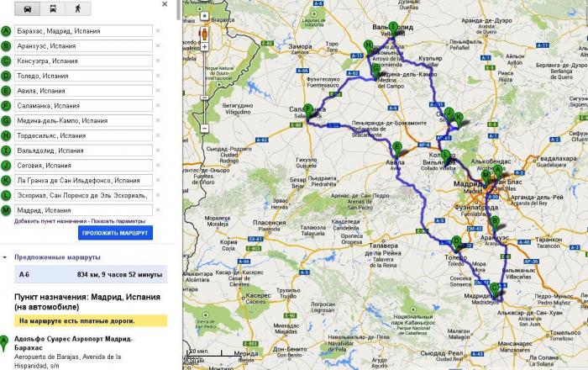Image resolution: width=588 pixels, height=370 pixels.
Task: Collapse the Предложенные маршруты section
Action: coord(5,256)
